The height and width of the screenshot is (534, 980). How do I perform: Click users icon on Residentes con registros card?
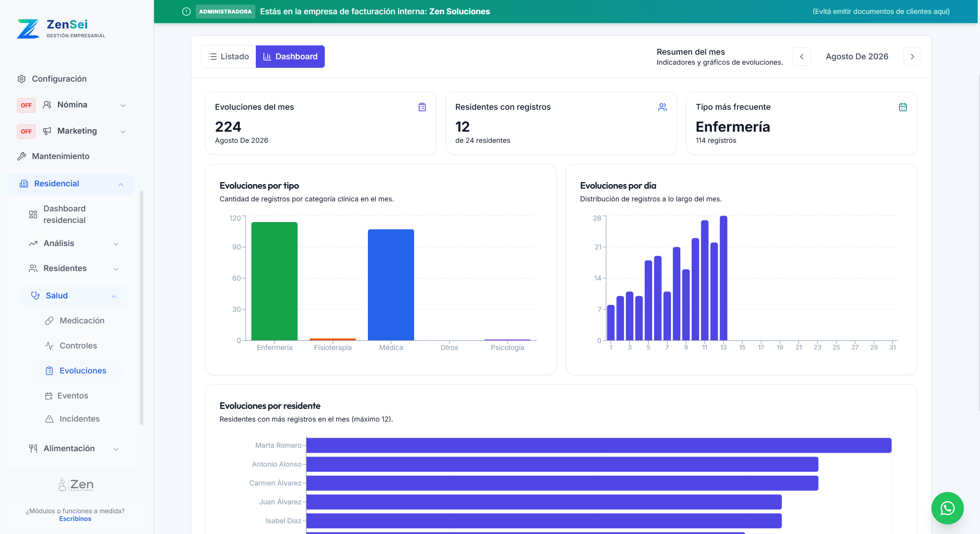tap(663, 107)
